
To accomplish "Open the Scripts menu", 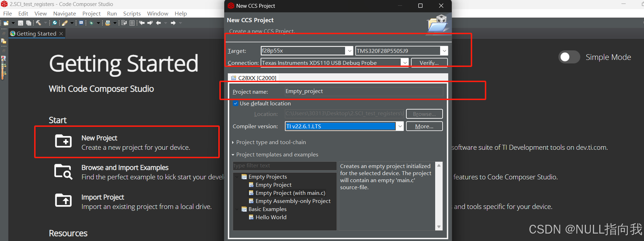I will coord(132,13).
